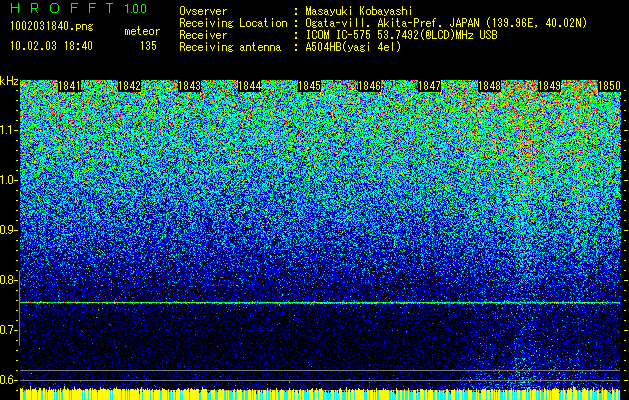Click the 1850 time marker
The height and width of the screenshot is (400, 629).
click(609, 86)
